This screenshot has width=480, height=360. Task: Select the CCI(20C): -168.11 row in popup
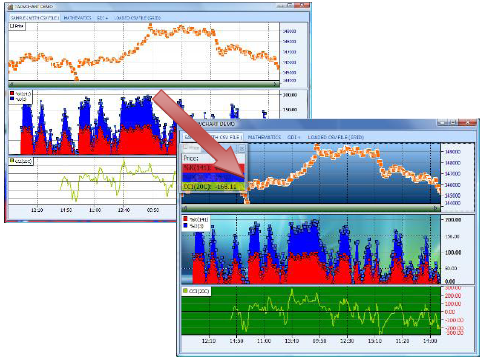click(213, 186)
